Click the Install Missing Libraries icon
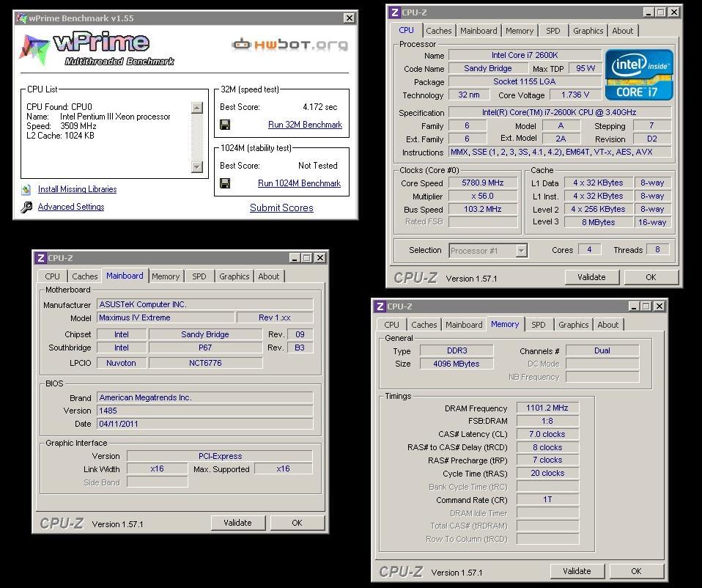Viewport: 702px width, 588px height. coord(26,189)
